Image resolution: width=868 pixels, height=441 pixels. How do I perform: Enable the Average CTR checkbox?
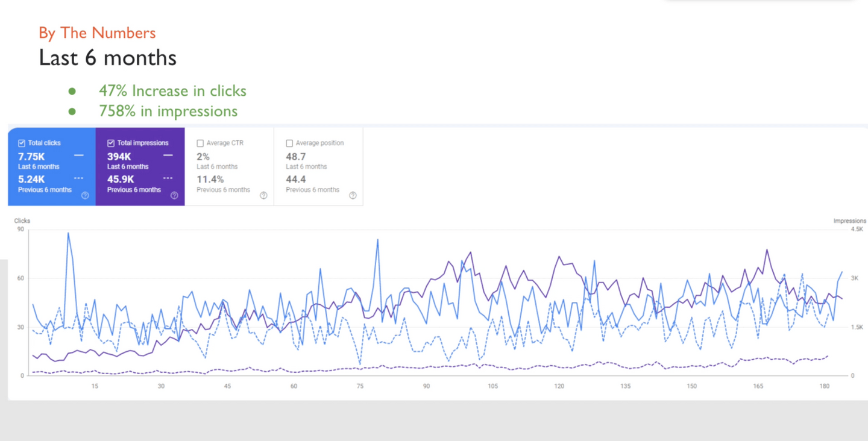click(200, 143)
